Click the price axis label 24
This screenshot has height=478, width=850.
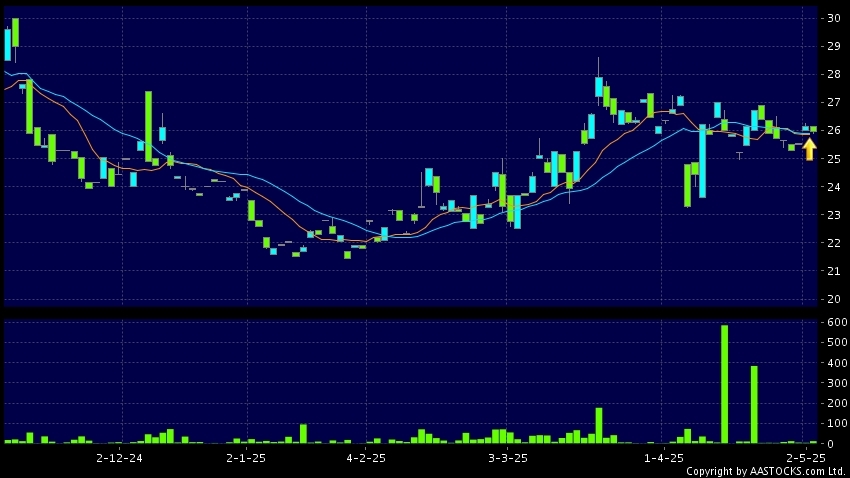coord(834,187)
